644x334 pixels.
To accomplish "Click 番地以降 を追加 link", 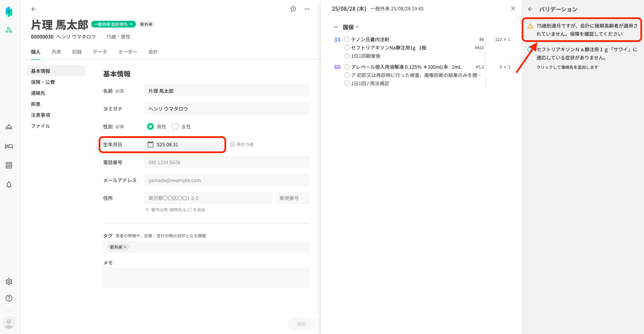I will coord(175,210).
